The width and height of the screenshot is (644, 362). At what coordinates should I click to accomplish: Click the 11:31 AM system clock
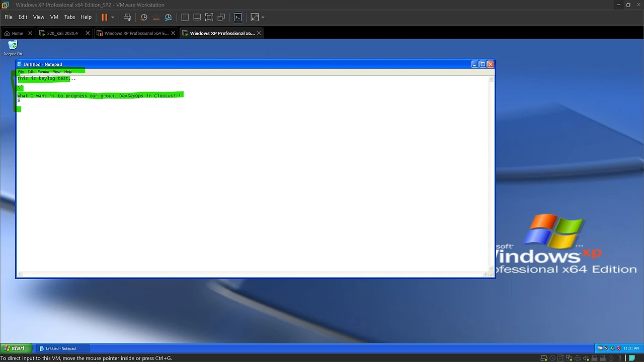coord(631,348)
